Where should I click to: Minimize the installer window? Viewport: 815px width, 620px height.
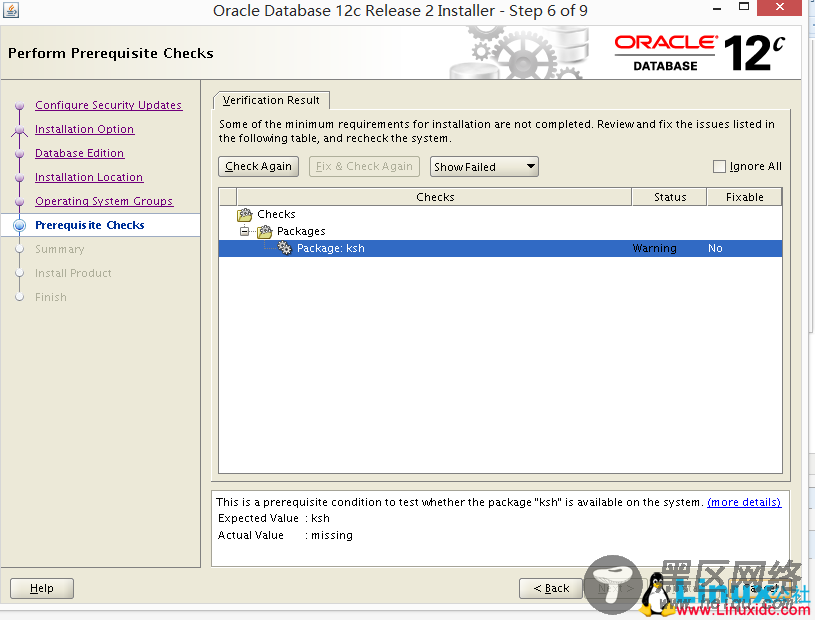(717, 8)
